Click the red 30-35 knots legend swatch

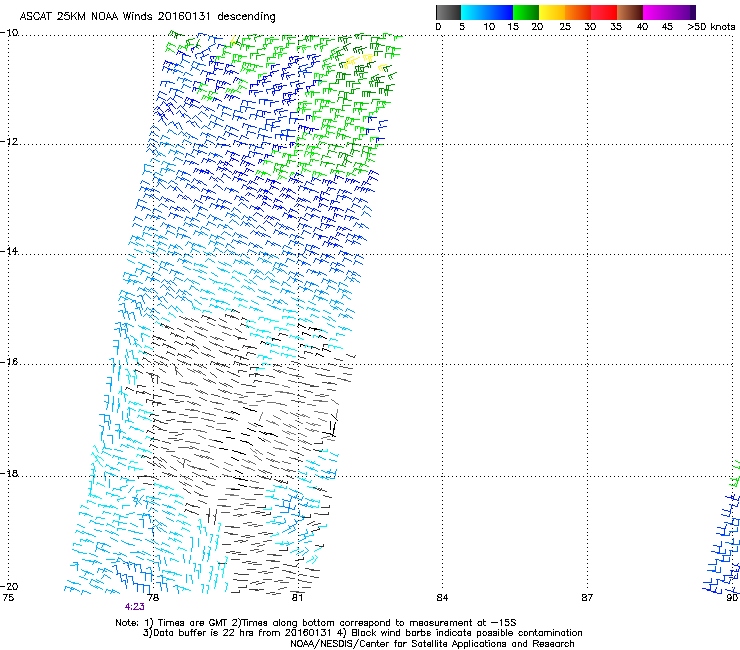(604, 12)
